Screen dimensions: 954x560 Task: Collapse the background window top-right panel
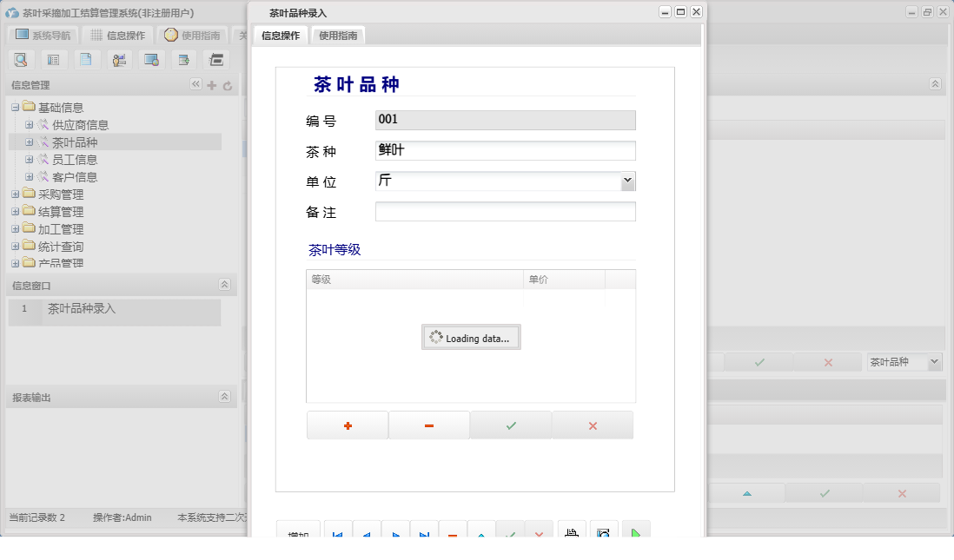tap(935, 84)
